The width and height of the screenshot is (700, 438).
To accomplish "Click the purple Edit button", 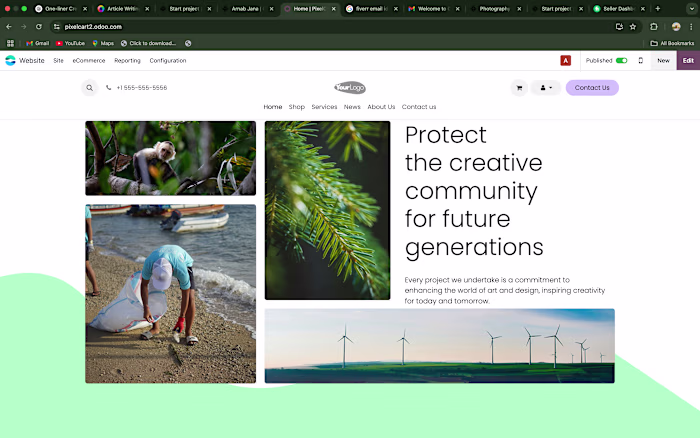I will [688, 60].
